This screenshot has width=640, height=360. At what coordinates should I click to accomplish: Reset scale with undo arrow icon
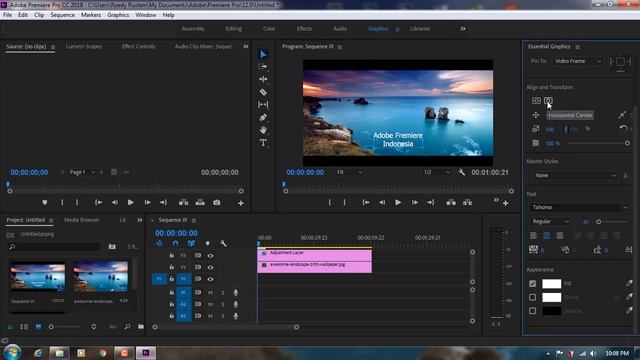tap(623, 129)
